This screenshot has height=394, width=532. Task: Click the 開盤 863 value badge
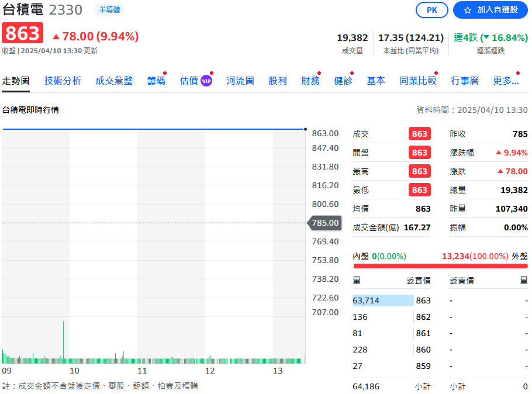point(419,153)
